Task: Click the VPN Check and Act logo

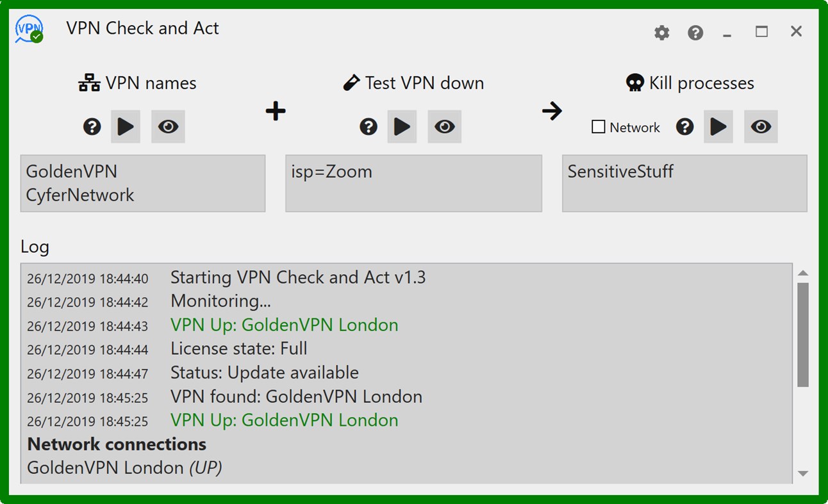Action: [29, 29]
